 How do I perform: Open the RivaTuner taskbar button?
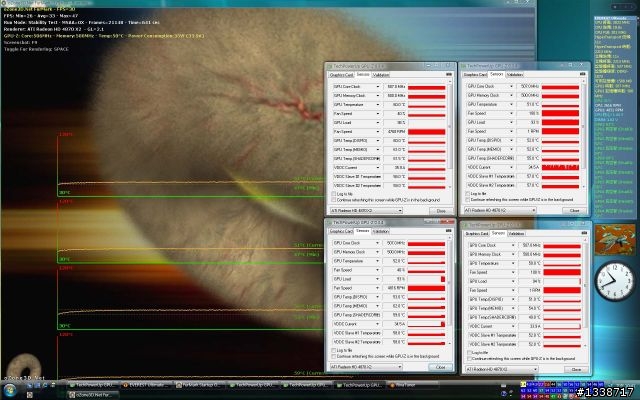412,385
